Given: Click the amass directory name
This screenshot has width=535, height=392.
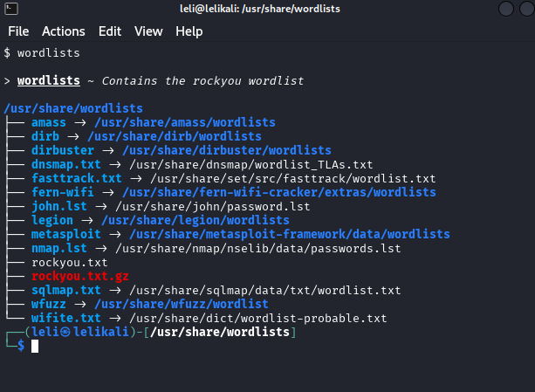Looking at the screenshot, I should pyautogui.click(x=49, y=122).
